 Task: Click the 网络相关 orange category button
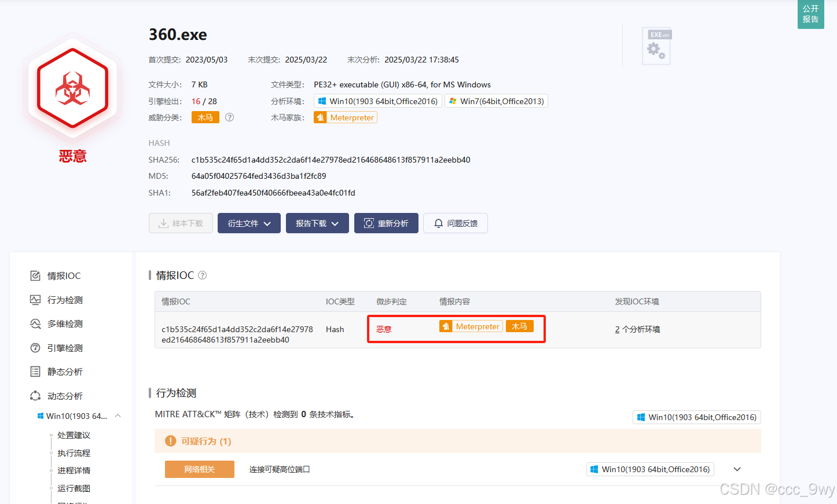click(200, 469)
